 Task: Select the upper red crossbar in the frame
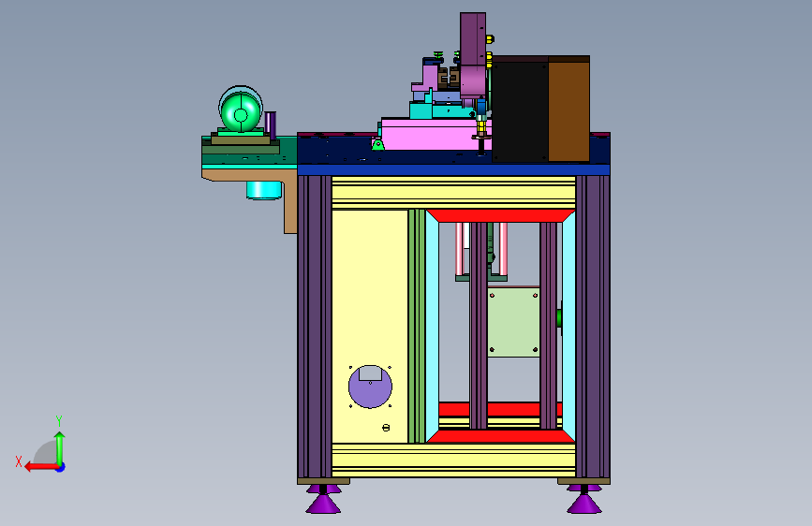pyautogui.click(x=501, y=216)
